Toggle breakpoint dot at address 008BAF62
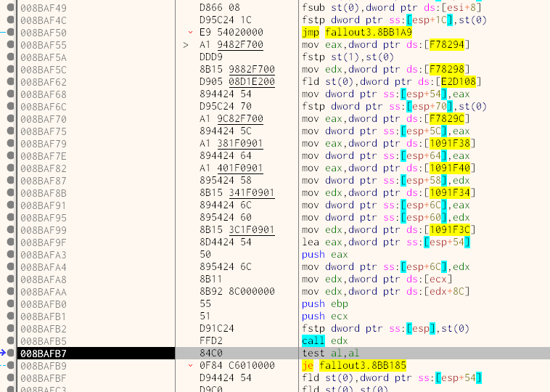 click(x=11, y=82)
